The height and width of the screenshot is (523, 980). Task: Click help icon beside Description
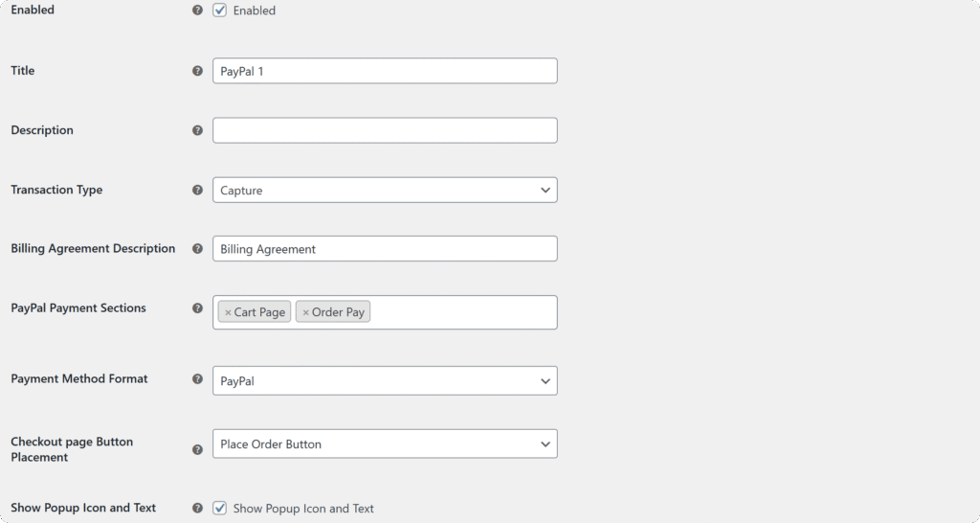(x=197, y=130)
